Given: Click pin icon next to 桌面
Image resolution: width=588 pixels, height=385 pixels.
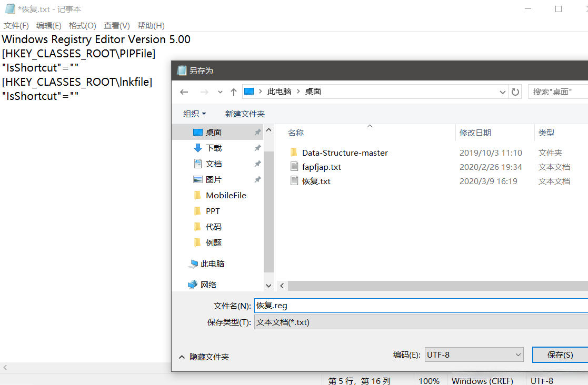Looking at the screenshot, I should point(257,132).
